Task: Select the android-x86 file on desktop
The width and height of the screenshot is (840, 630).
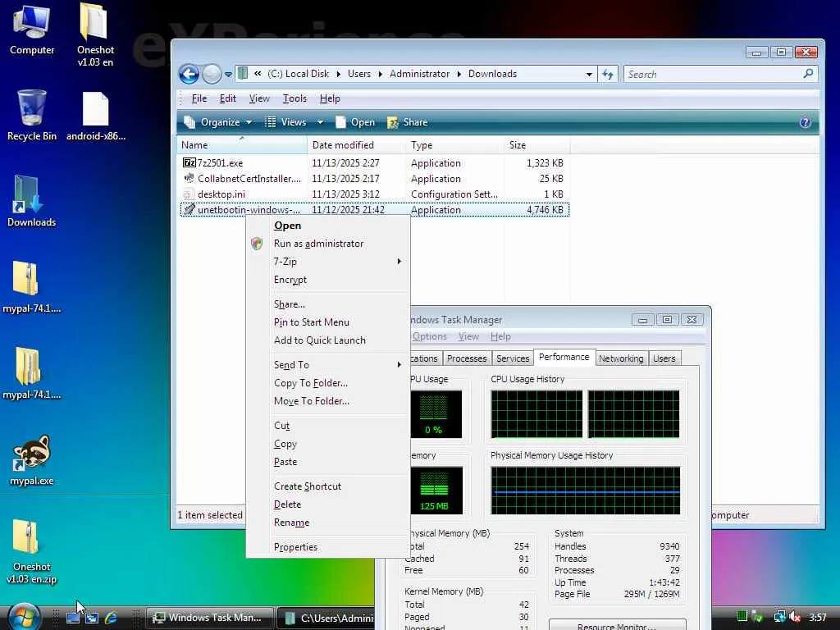Action: [96, 116]
